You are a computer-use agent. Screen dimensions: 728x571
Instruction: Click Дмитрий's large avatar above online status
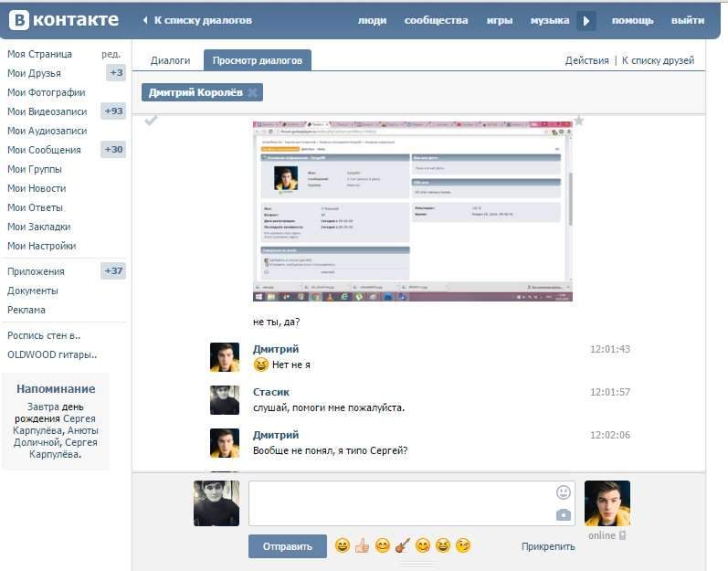tap(607, 503)
